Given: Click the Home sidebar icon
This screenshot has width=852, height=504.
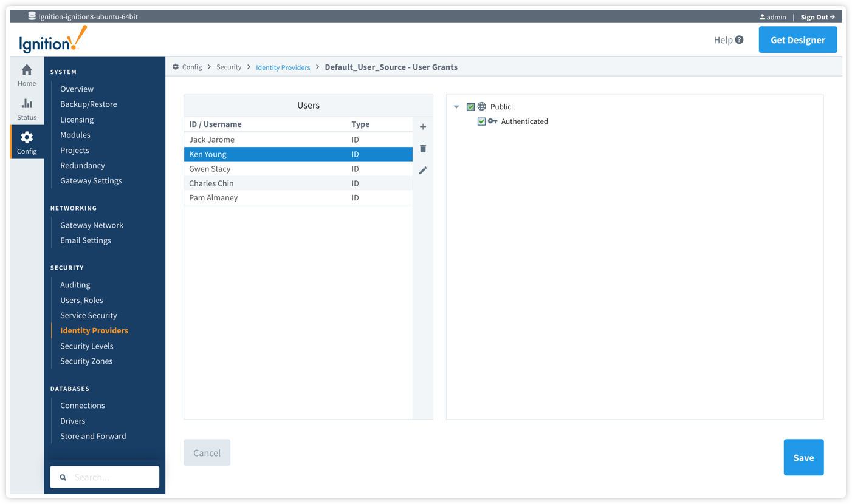Looking at the screenshot, I should (27, 70).
